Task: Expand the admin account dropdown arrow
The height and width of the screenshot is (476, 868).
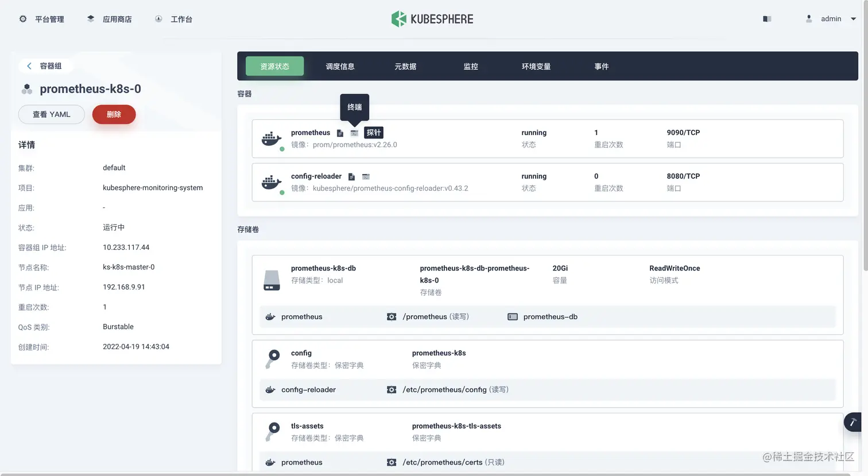Action: 853,19
